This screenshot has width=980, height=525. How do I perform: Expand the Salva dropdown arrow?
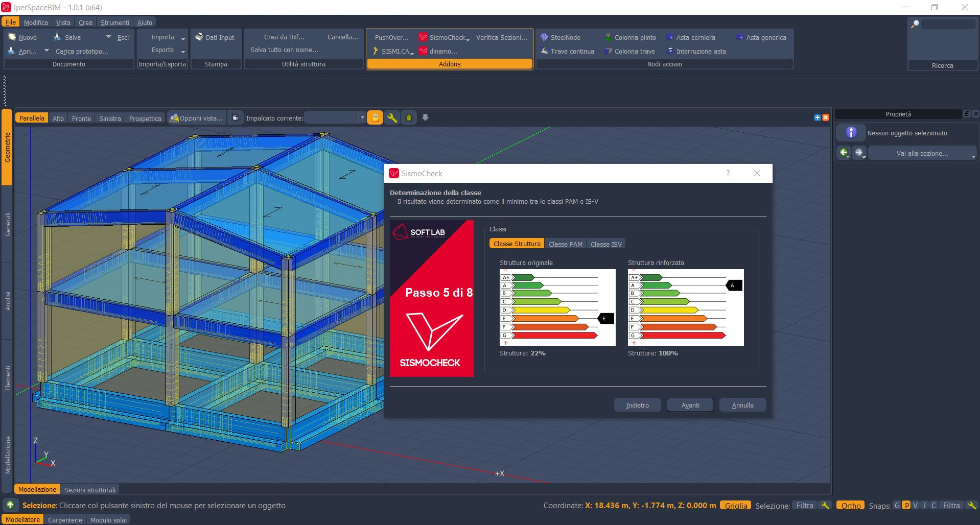tap(108, 37)
